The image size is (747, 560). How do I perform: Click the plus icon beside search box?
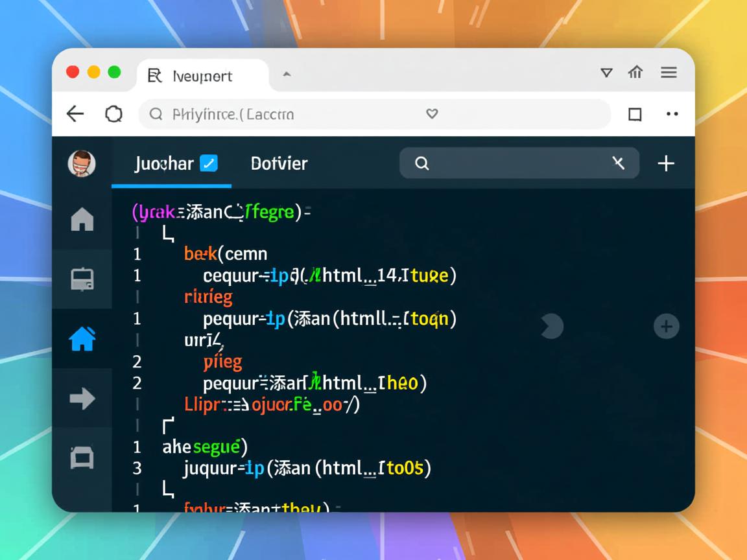(x=666, y=163)
